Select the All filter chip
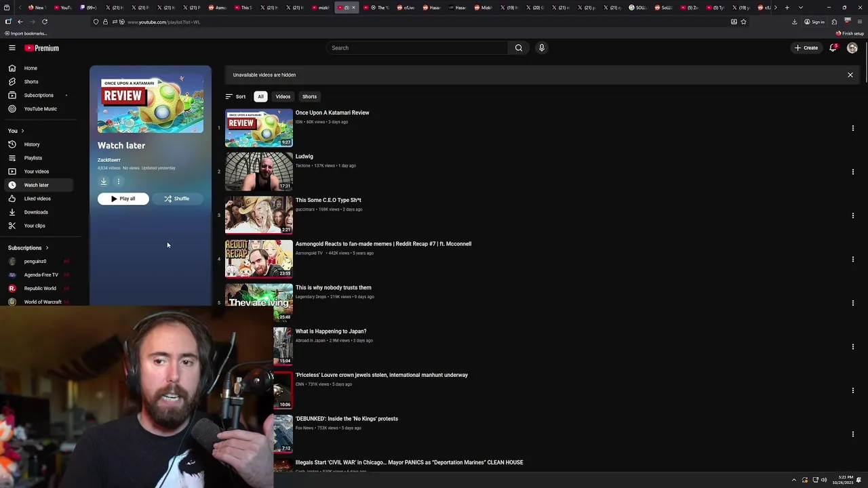The height and width of the screenshot is (488, 868). (260, 97)
